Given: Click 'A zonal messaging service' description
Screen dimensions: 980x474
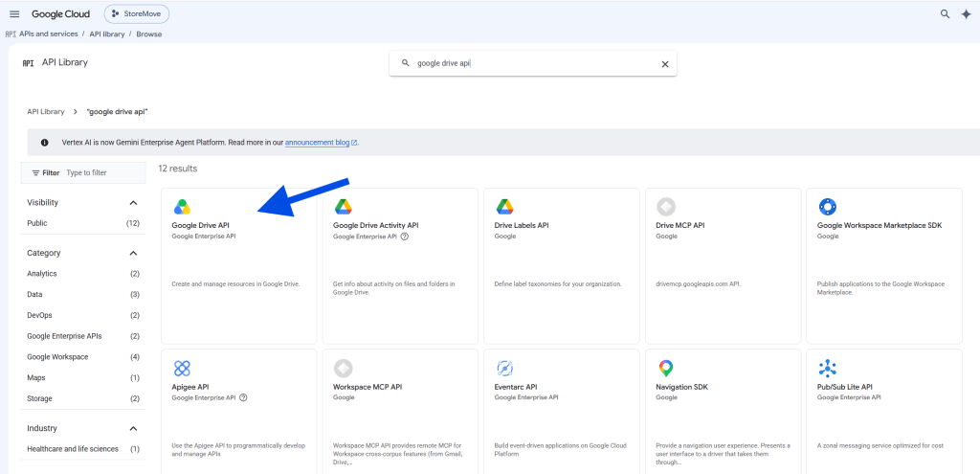Looking at the screenshot, I should click(880, 446).
